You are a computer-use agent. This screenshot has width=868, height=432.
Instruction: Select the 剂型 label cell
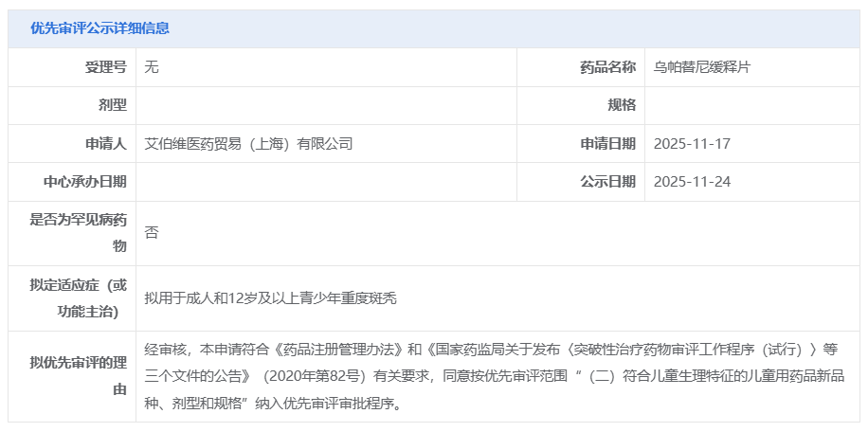point(113,105)
